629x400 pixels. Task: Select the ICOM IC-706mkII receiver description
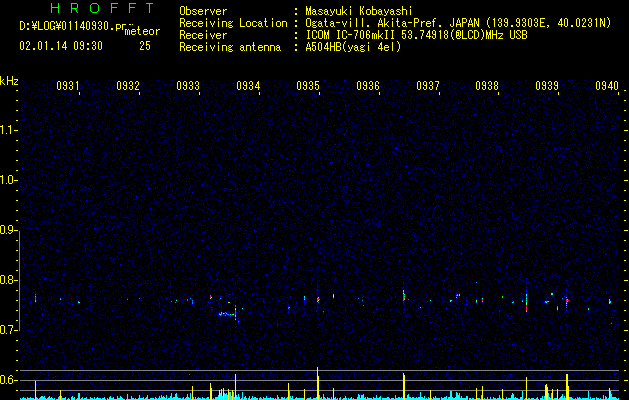click(416, 35)
